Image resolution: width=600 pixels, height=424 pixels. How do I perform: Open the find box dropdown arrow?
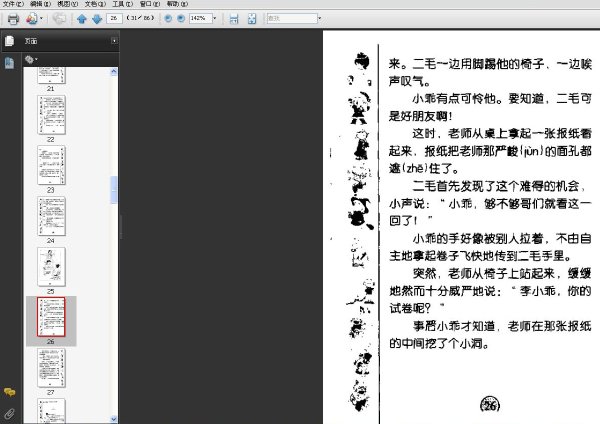320,18
